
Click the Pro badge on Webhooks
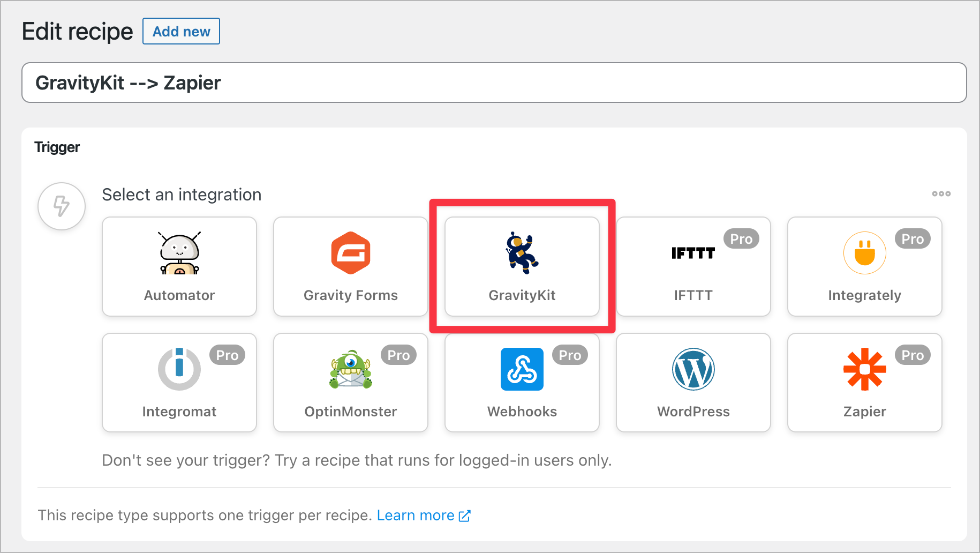pyautogui.click(x=570, y=355)
